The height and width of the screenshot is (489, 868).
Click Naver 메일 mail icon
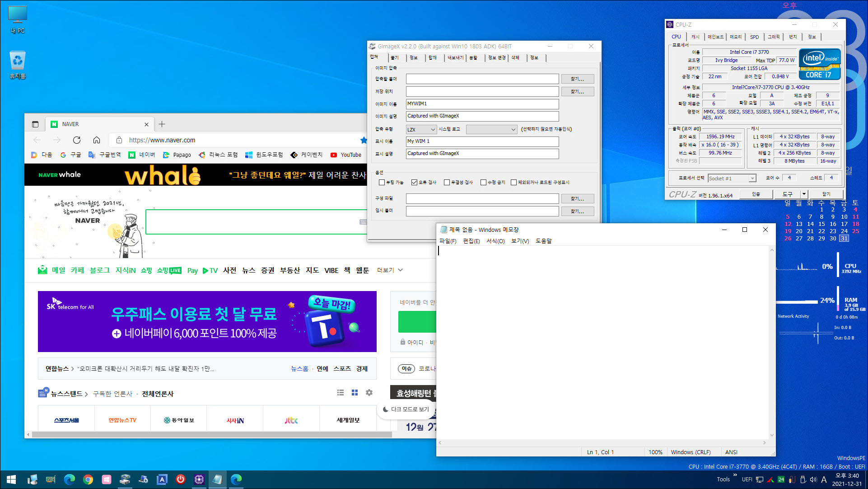click(x=42, y=270)
